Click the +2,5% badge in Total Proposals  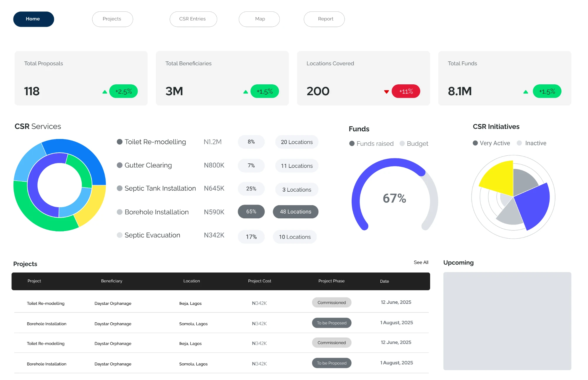[123, 91]
